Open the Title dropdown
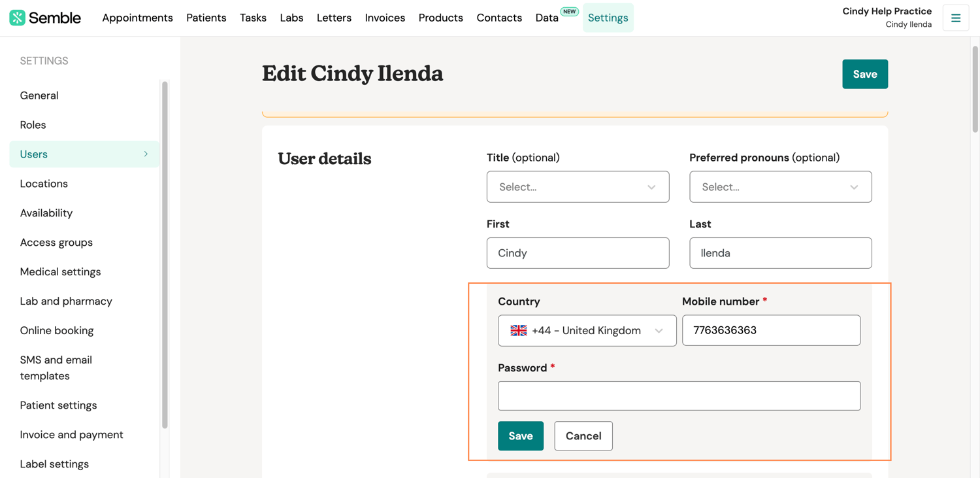 coord(578,187)
